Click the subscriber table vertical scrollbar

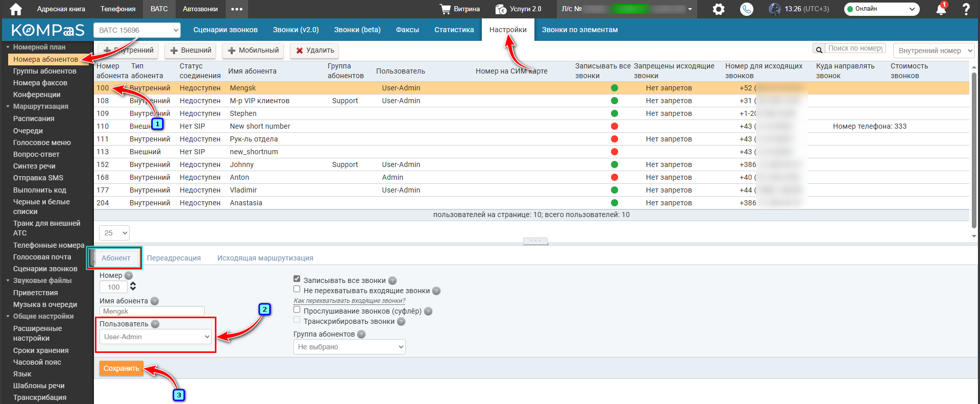(x=974, y=151)
